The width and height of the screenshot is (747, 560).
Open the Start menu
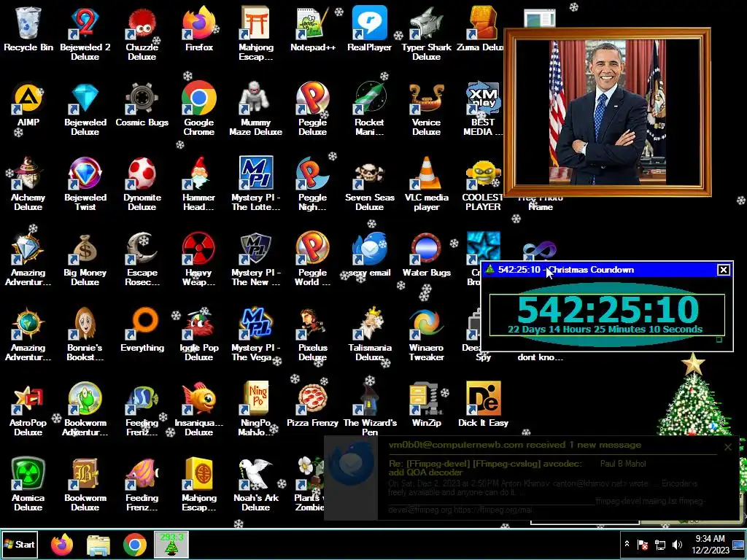pos(20,544)
